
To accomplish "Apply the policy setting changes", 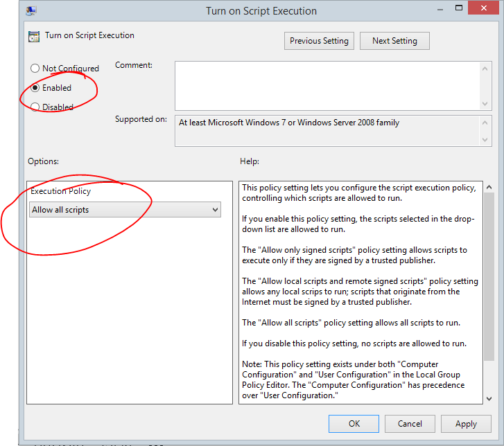I will pos(466,424).
